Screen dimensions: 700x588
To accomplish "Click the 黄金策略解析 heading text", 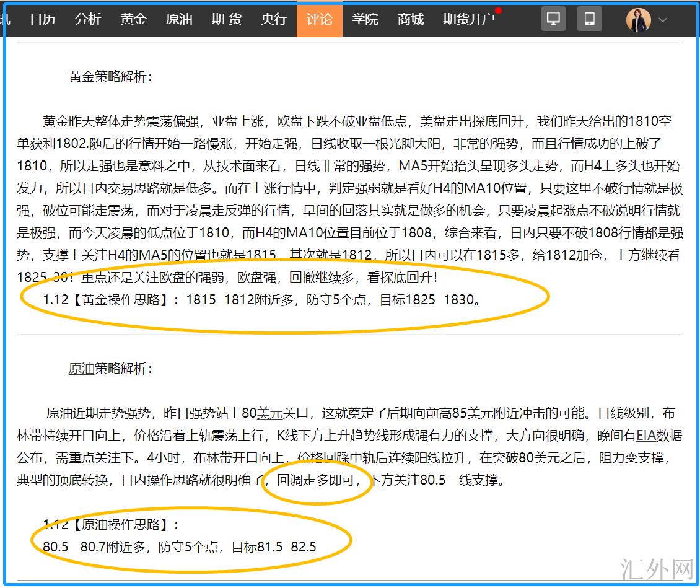I will click(x=110, y=77).
